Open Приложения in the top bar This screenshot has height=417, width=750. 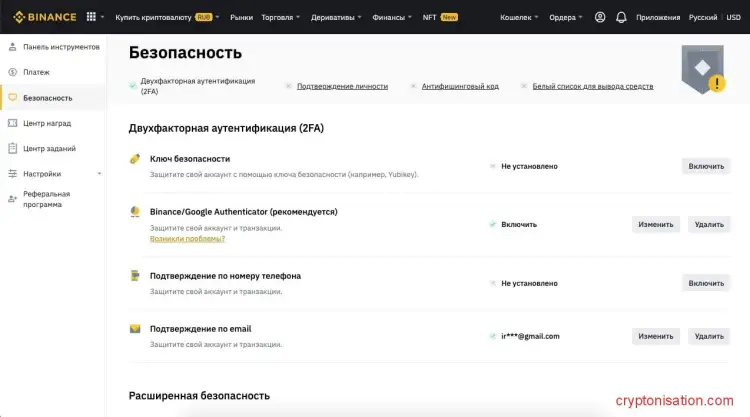[658, 17]
